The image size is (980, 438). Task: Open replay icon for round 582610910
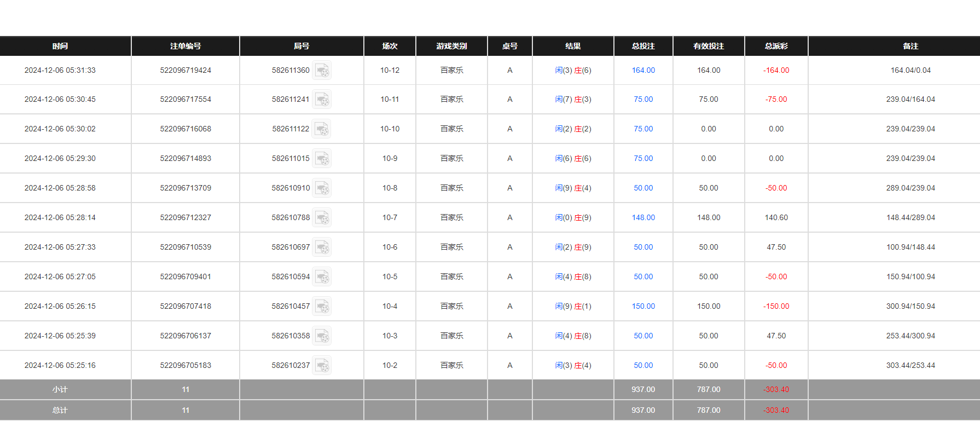click(x=322, y=188)
